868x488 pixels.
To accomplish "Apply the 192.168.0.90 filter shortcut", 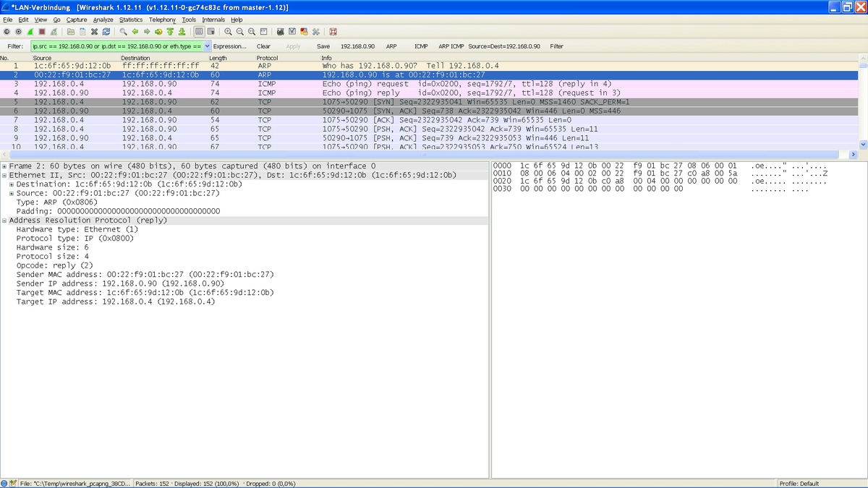I will 357,46.
